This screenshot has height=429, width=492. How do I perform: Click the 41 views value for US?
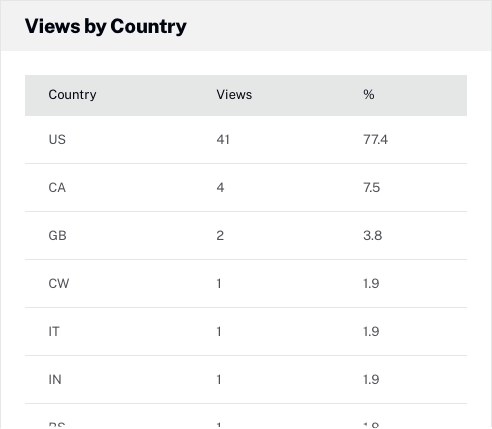(x=223, y=140)
